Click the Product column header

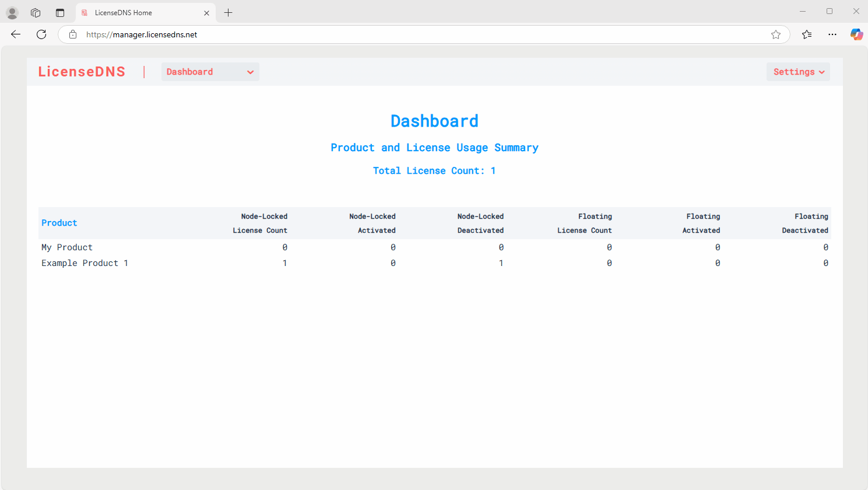point(59,223)
